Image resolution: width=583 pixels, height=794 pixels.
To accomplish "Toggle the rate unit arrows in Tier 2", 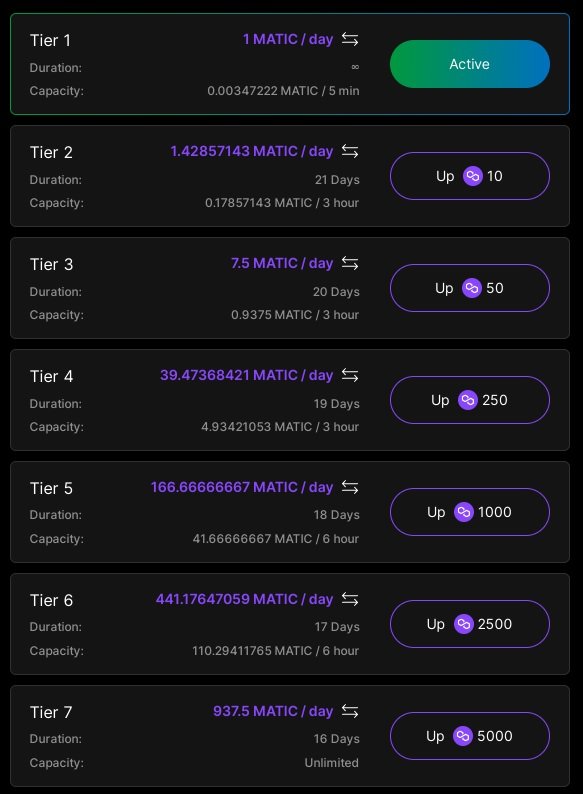I will pyautogui.click(x=350, y=151).
